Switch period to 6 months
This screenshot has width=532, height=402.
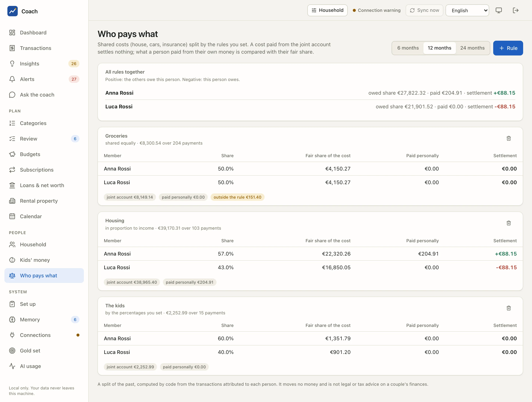408,48
